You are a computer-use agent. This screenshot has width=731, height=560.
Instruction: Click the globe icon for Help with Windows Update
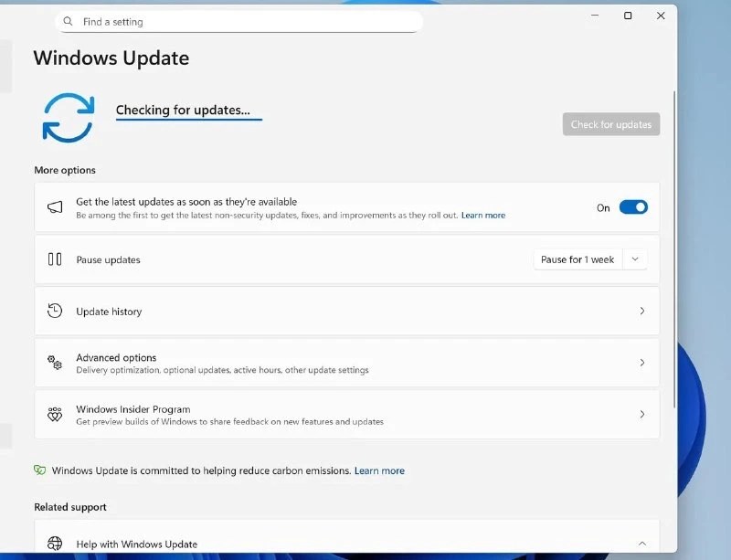click(55, 544)
